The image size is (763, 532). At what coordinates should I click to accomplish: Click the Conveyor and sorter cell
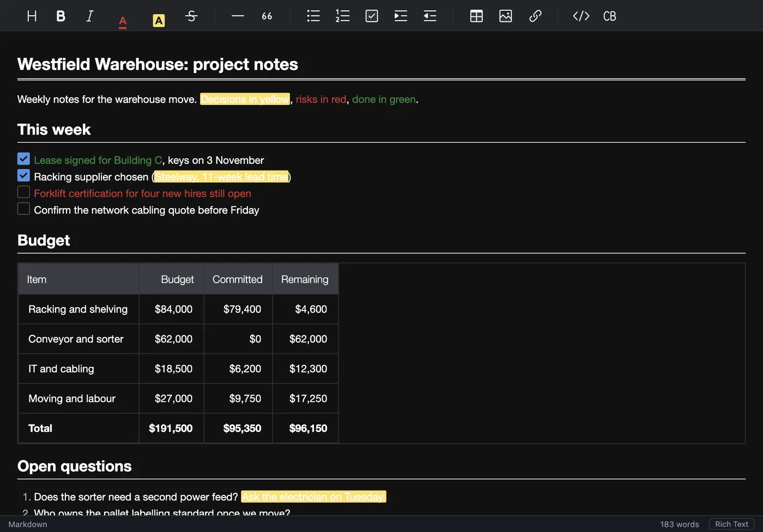[x=79, y=339]
